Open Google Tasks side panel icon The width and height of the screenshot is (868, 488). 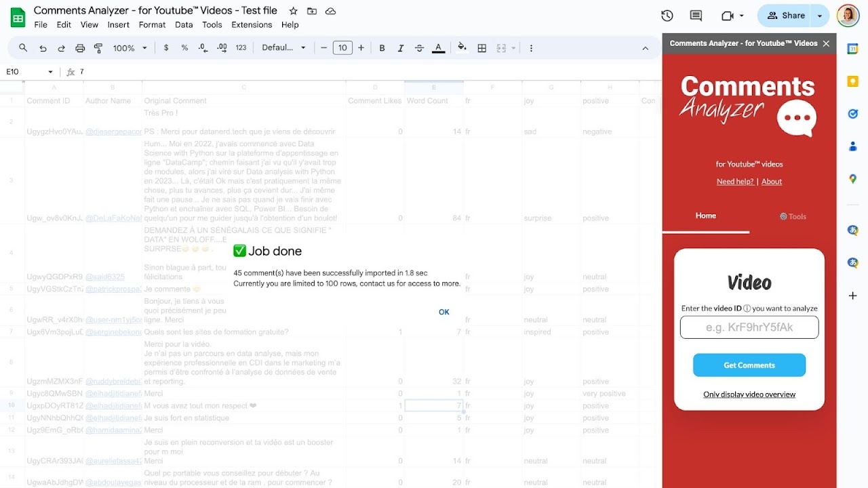point(852,114)
